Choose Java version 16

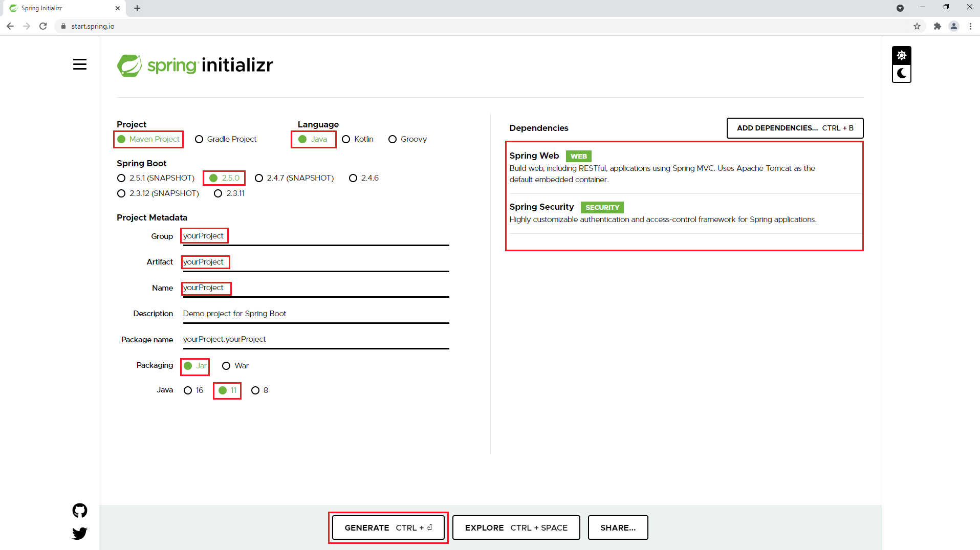pos(193,390)
